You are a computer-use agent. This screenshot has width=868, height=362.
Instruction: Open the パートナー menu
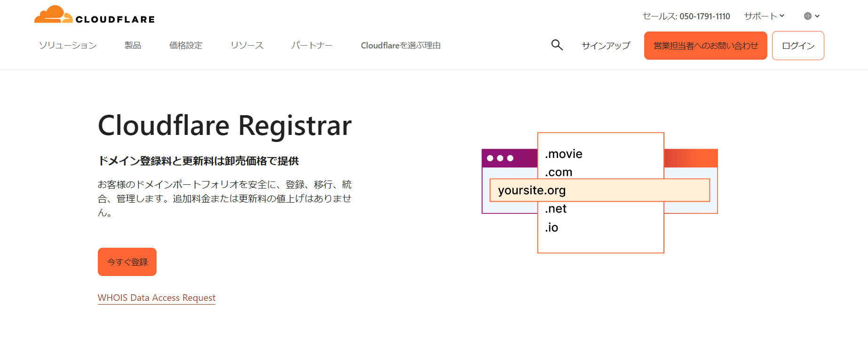[x=312, y=46]
